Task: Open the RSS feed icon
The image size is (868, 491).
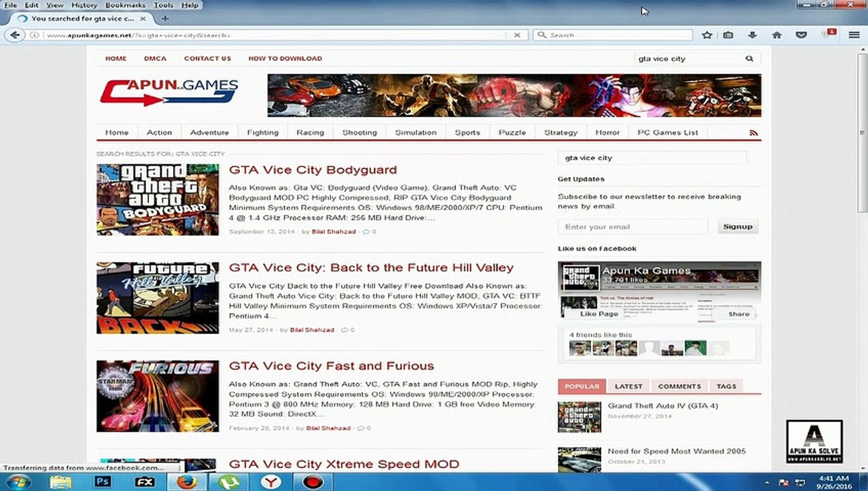Action: 753,133
